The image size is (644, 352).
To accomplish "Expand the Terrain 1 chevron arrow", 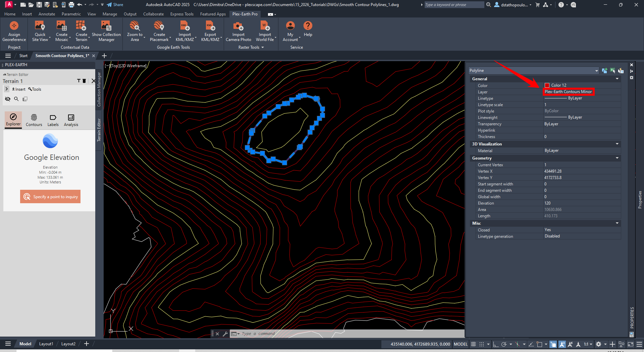I will tap(7, 89).
